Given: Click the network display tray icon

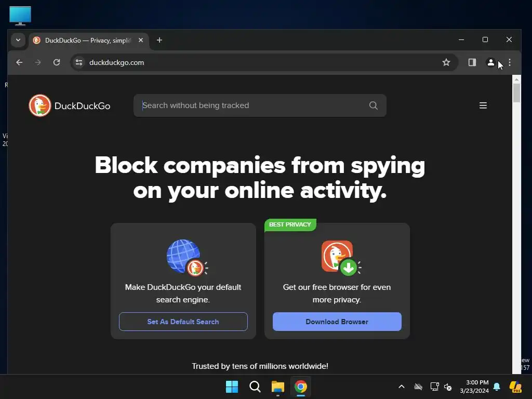Looking at the screenshot, I should pyautogui.click(x=435, y=387).
